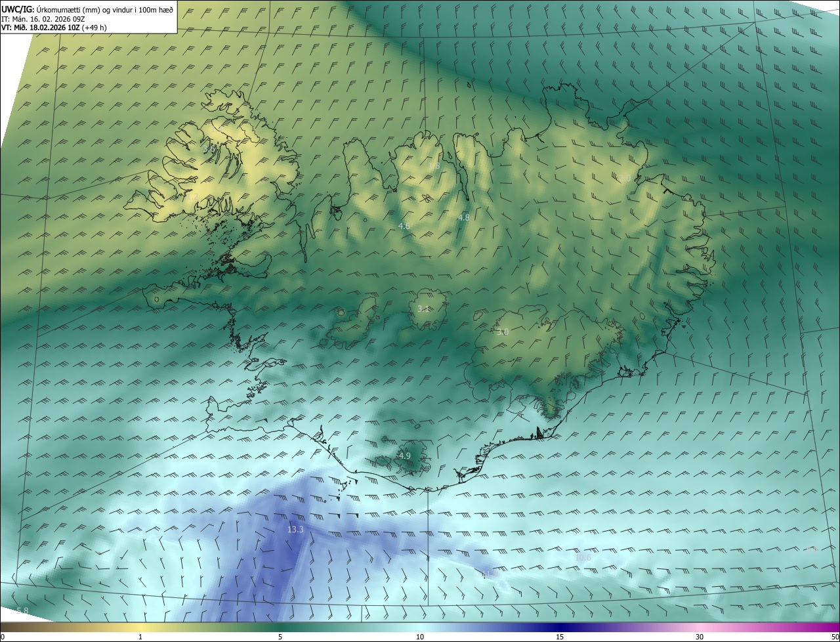
Task: Click the 1.2 value label in the Westfjords
Action: (x=193, y=196)
